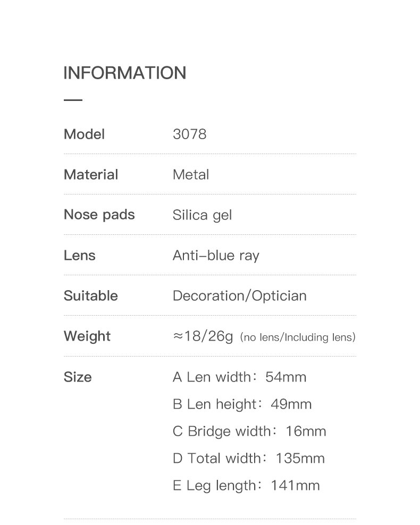Screen dimensions: 420x525
Task: Select the B Len height 49mm line
Action: 242,404
